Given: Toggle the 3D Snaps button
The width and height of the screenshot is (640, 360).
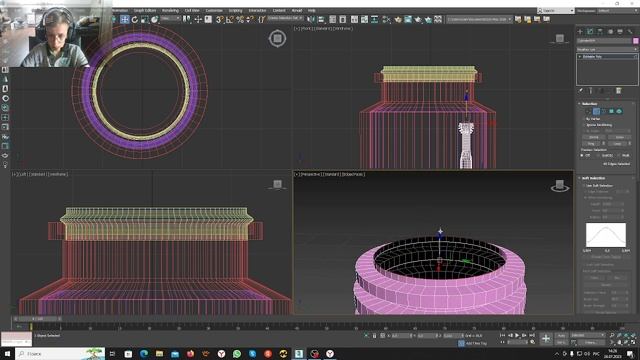Looking at the screenshot, I should point(220,19).
